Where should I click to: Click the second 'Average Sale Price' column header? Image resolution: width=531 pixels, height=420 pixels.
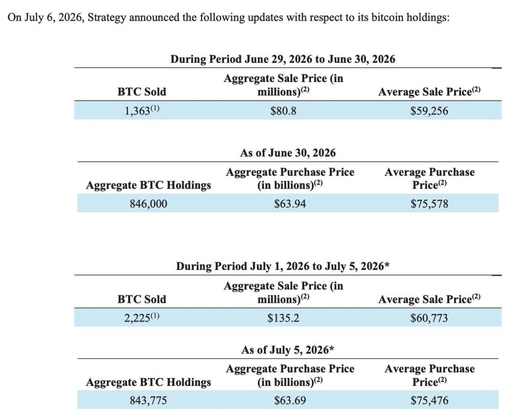[x=429, y=299]
